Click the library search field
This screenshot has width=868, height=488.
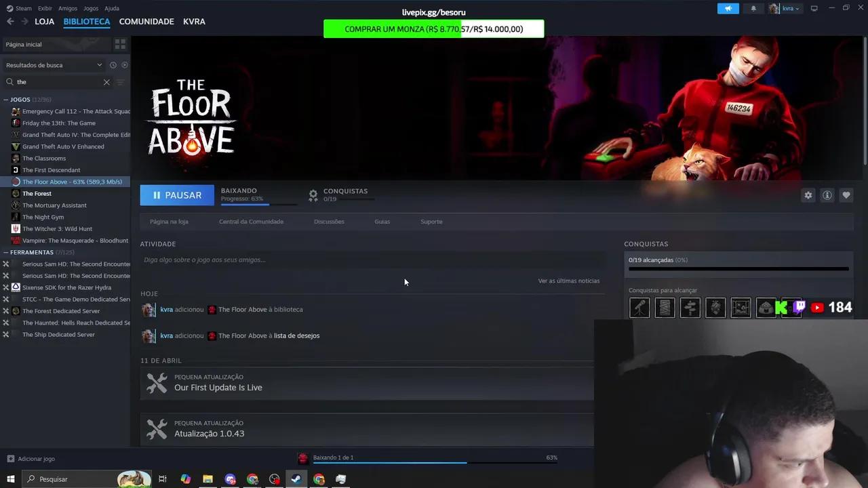pos(57,82)
